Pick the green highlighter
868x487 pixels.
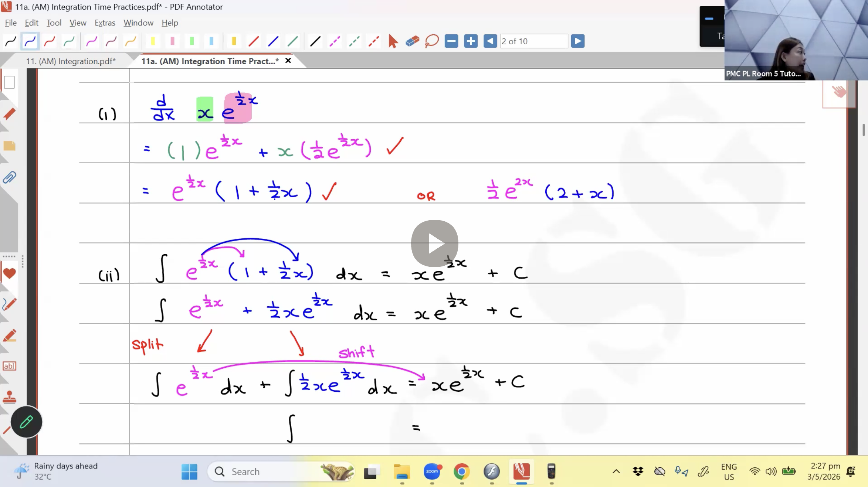tap(192, 41)
